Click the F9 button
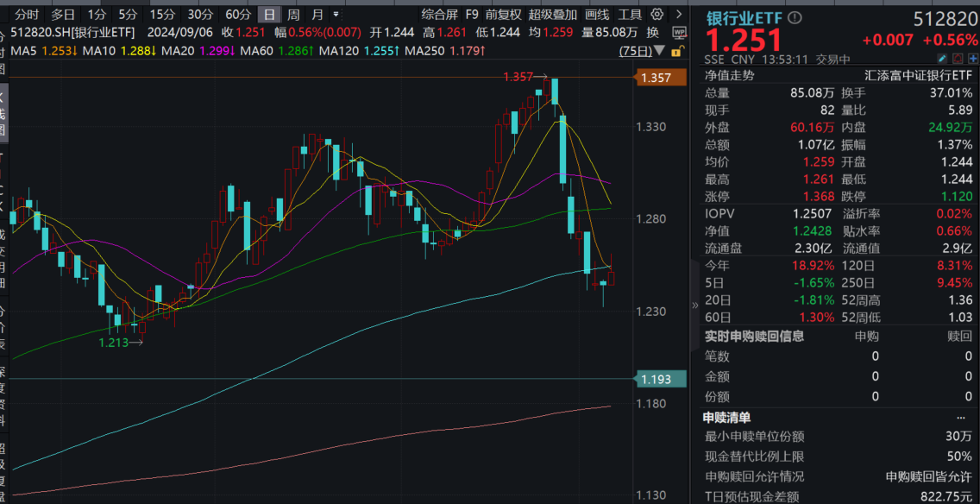The image size is (980, 504). (473, 14)
